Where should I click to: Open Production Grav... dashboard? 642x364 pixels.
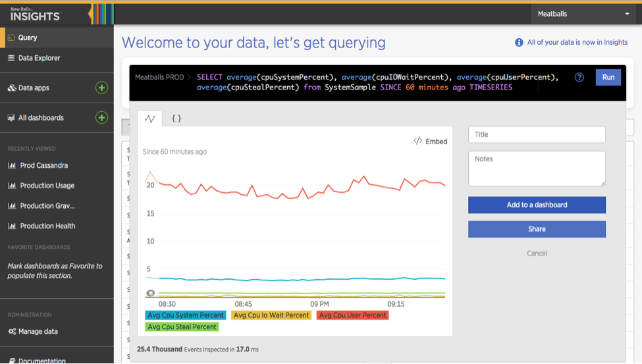click(x=47, y=206)
